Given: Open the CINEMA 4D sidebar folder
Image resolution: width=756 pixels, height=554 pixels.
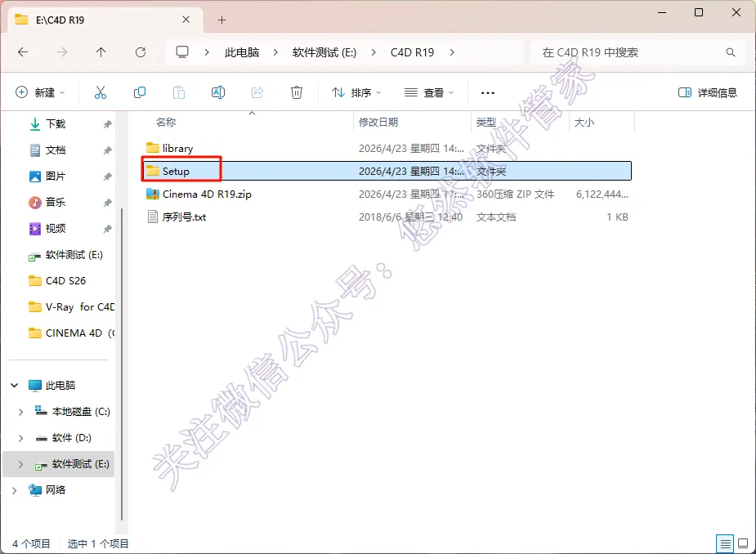Looking at the screenshot, I should (71, 333).
